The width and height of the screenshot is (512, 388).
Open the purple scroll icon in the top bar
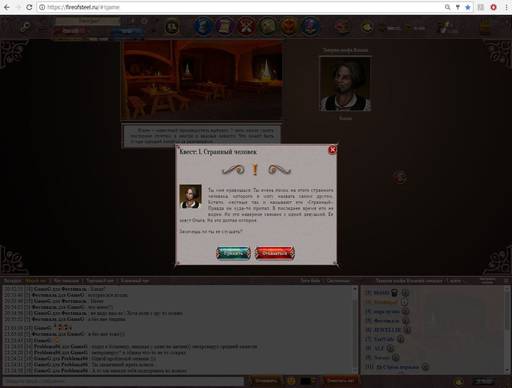pyautogui.click(x=225, y=26)
